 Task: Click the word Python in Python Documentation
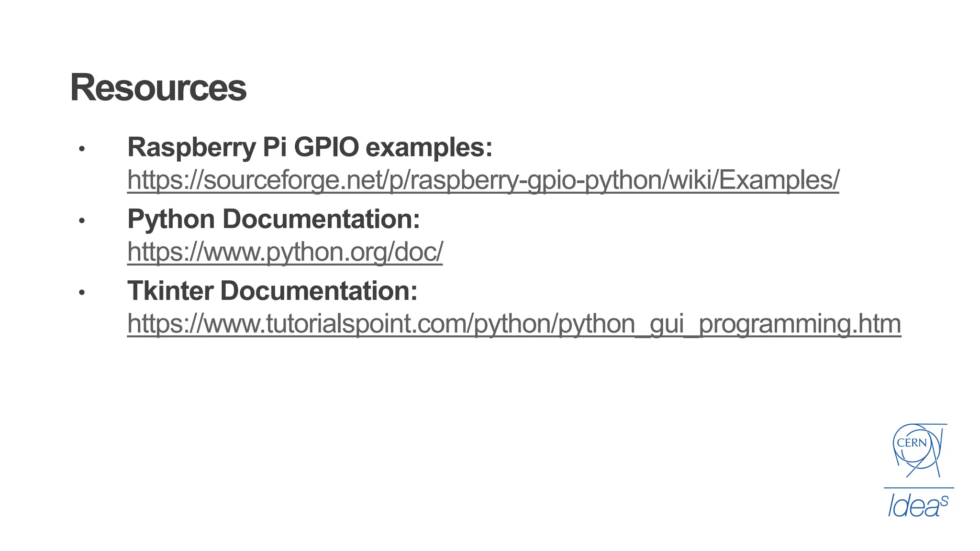point(171,219)
